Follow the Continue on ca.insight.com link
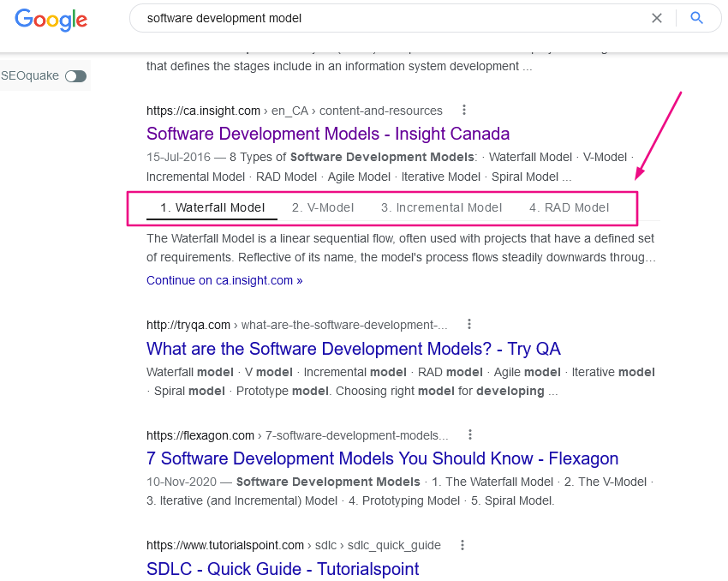Screen dimensions: 728x581 point(224,280)
